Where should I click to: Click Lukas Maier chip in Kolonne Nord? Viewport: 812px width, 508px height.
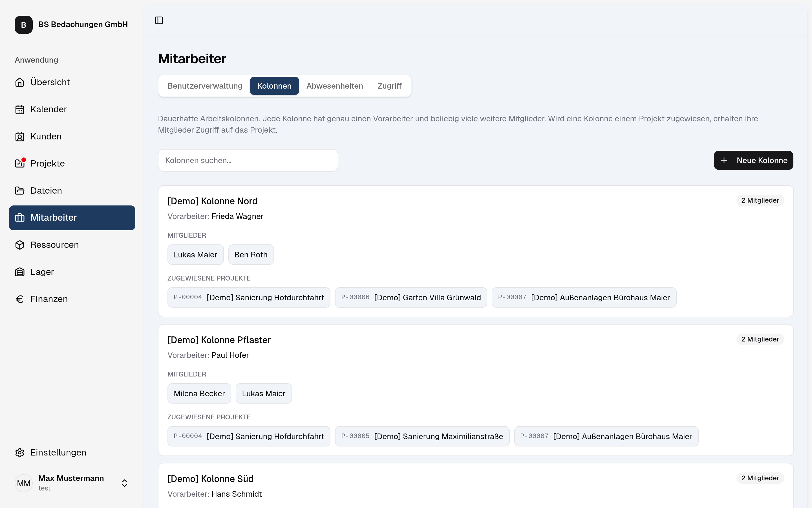pos(195,255)
